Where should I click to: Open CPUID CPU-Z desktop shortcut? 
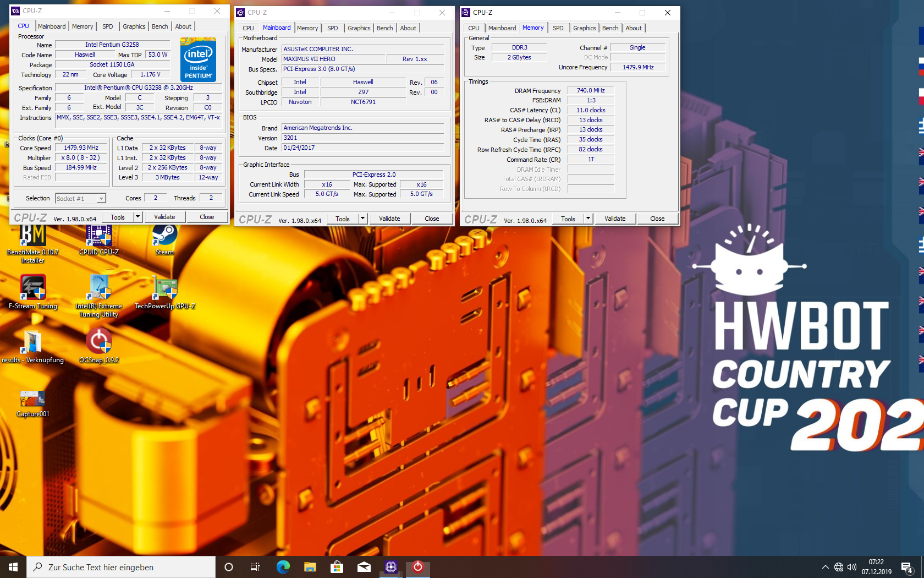pos(99,240)
